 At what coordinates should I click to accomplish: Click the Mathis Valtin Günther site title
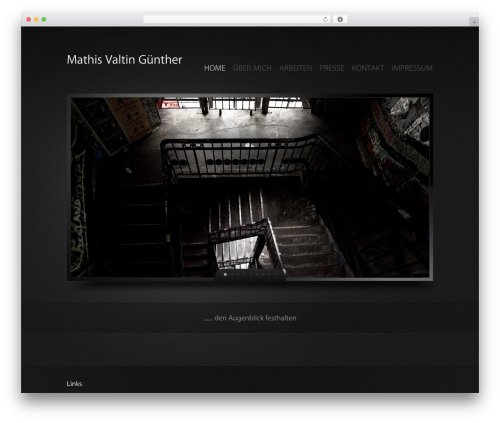coord(124,60)
